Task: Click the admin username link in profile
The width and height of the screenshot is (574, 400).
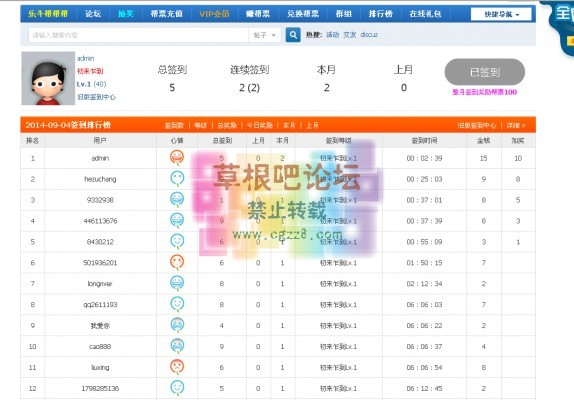Action: point(85,58)
